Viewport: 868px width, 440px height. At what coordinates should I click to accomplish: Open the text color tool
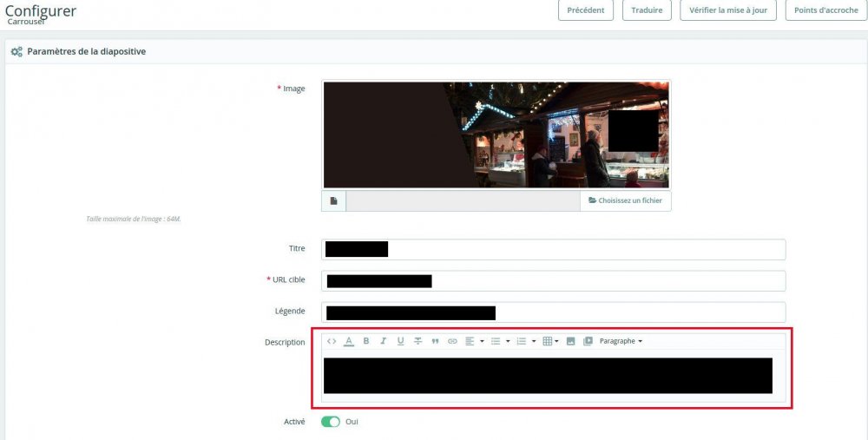(349, 341)
